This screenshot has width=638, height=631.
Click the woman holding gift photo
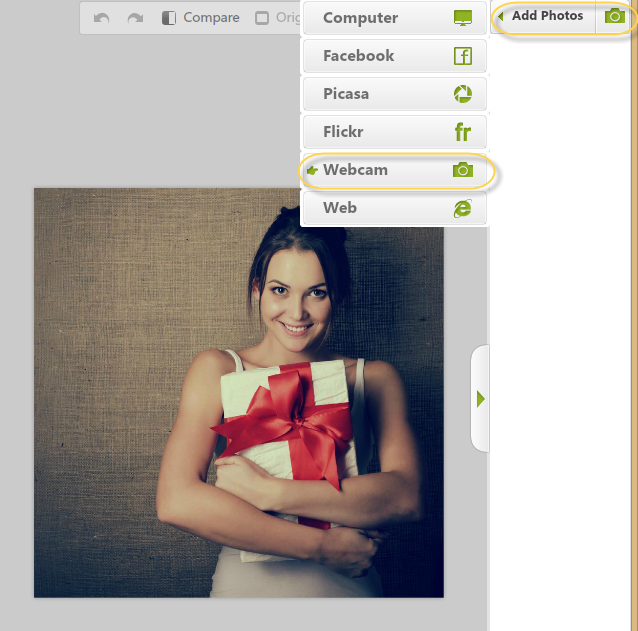point(239,393)
